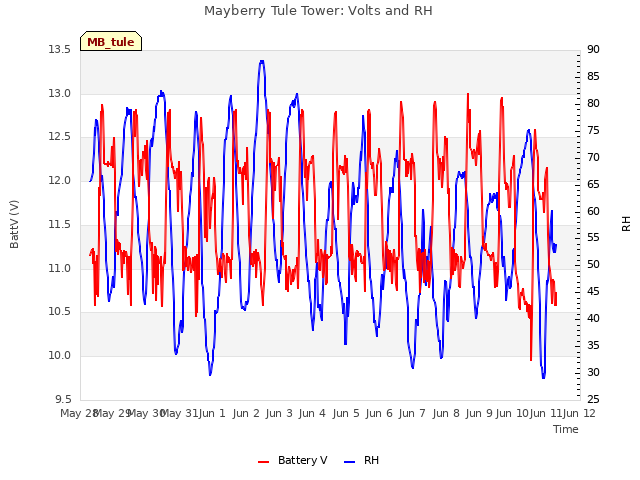Click the BattV (V) axis label
The width and height of the screenshot is (640, 480).
click(14, 224)
